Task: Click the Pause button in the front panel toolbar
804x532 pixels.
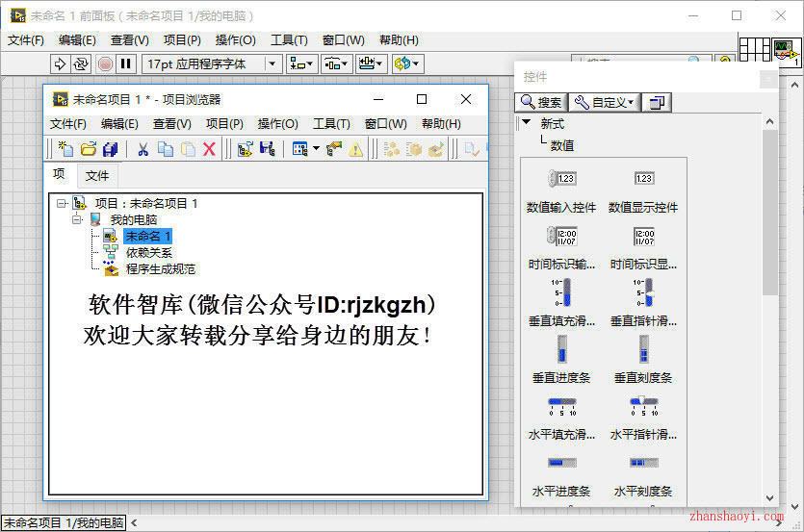Action: click(x=125, y=64)
